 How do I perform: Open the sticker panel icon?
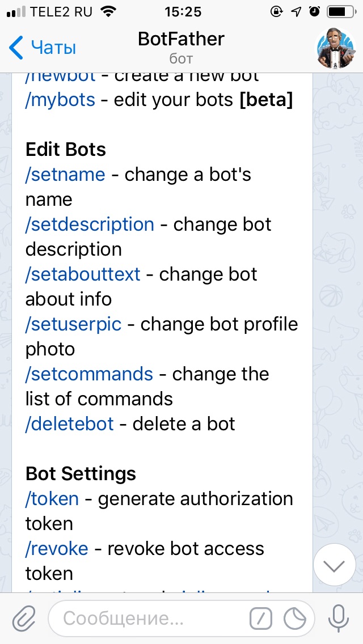point(295,618)
